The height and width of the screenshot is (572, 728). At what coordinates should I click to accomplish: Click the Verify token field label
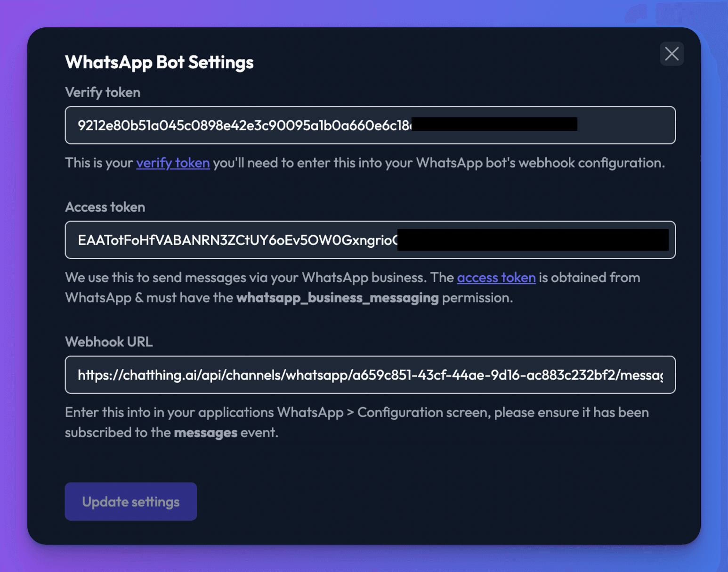pyautogui.click(x=103, y=92)
